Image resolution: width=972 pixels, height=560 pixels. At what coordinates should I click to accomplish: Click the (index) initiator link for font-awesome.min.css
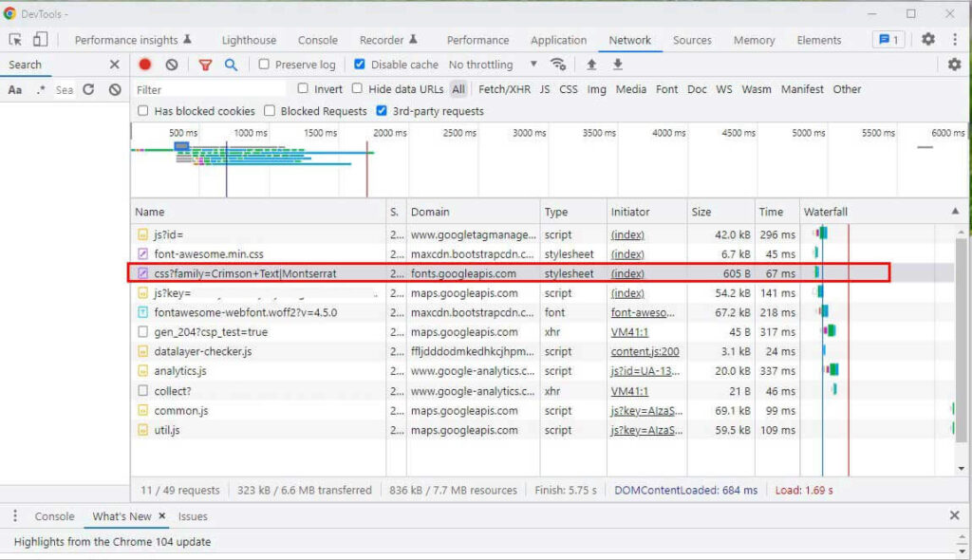(x=626, y=253)
